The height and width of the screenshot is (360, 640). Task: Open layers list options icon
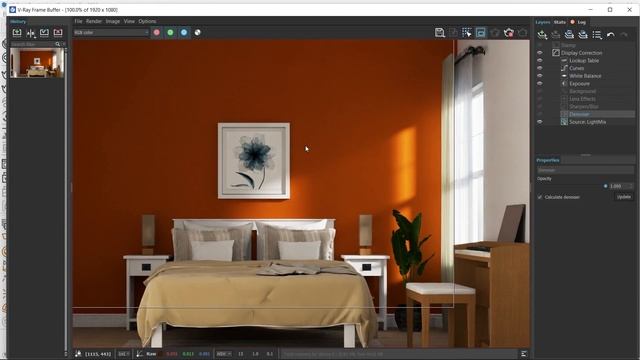pos(597,35)
